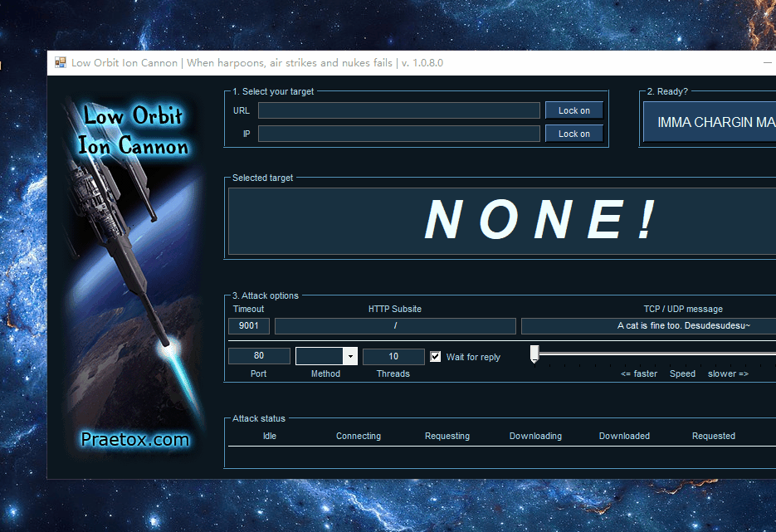Image resolution: width=776 pixels, height=532 pixels.
Task: Minimize the Low Orbit Ion Cannon window
Action: pyautogui.click(x=767, y=63)
